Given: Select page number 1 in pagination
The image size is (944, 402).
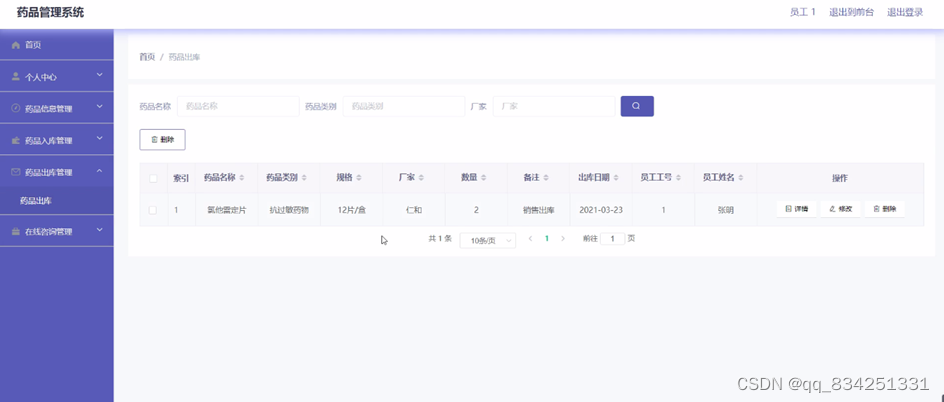Looking at the screenshot, I should pyautogui.click(x=547, y=238).
